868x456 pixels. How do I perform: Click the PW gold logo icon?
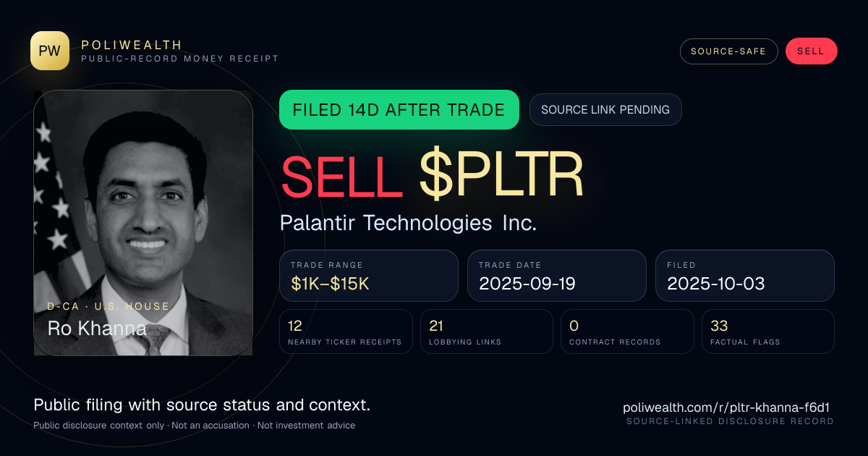[x=50, y=51]
